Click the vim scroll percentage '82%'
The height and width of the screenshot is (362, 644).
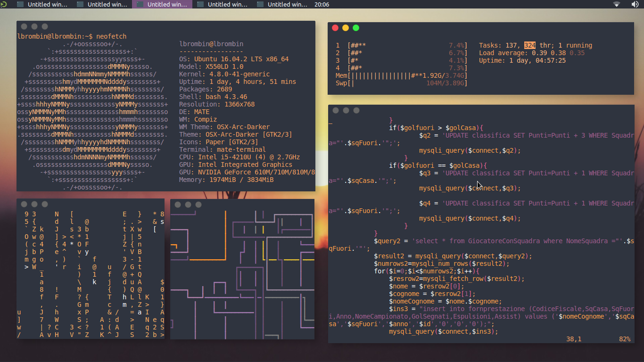pyautogui.click(x=625, y=339)
